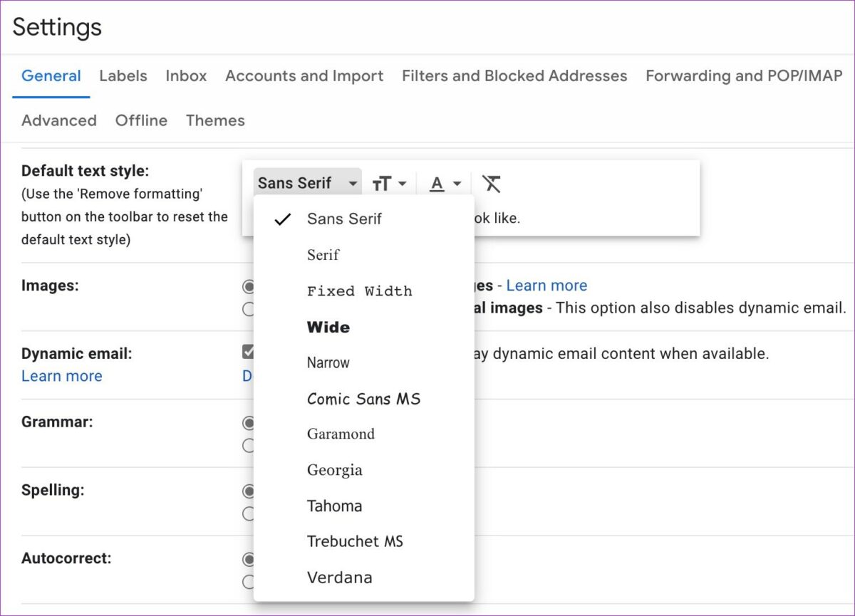This screenshot has height=616, width=855.
Task: Select the second Spelling radio button
Action: (x=249, y=513)
